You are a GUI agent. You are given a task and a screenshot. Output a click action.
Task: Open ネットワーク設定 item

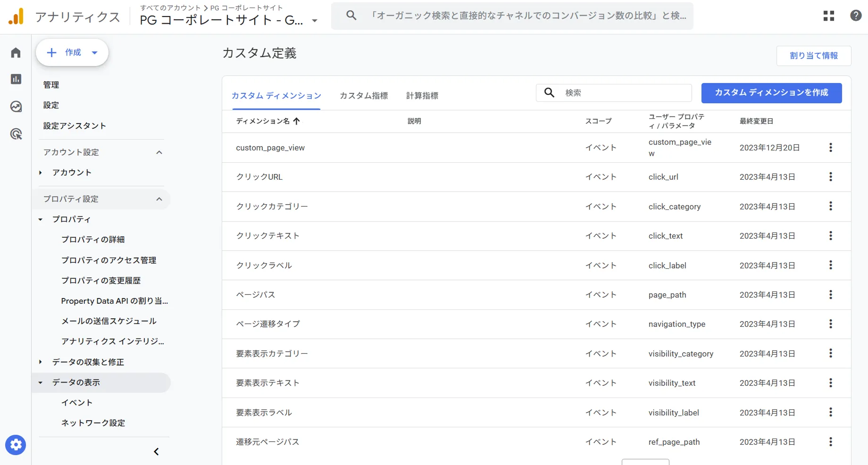(x=93, y=423)
